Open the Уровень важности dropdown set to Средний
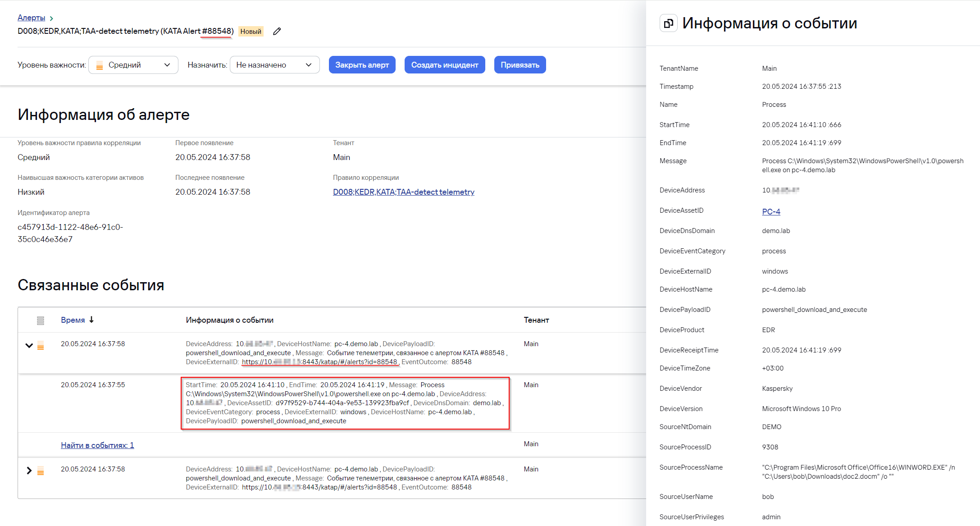Screen dimensions: 980x526 click(x=133, y=65)
